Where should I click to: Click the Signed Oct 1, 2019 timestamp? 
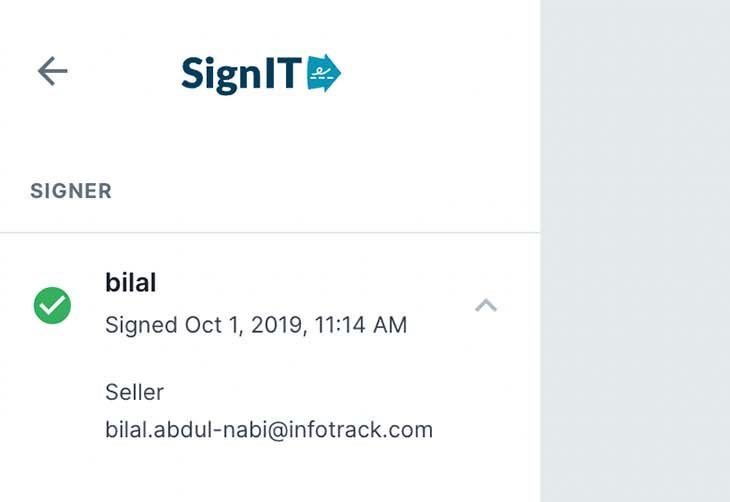pyautogui.click(x=255, y=325)
